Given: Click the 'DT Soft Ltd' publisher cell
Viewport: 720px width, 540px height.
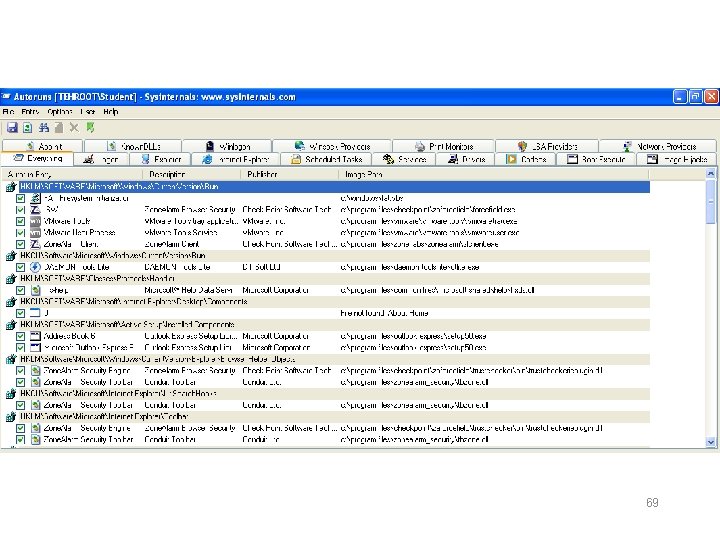Looking at the screenshot, I should coord(261,267).
